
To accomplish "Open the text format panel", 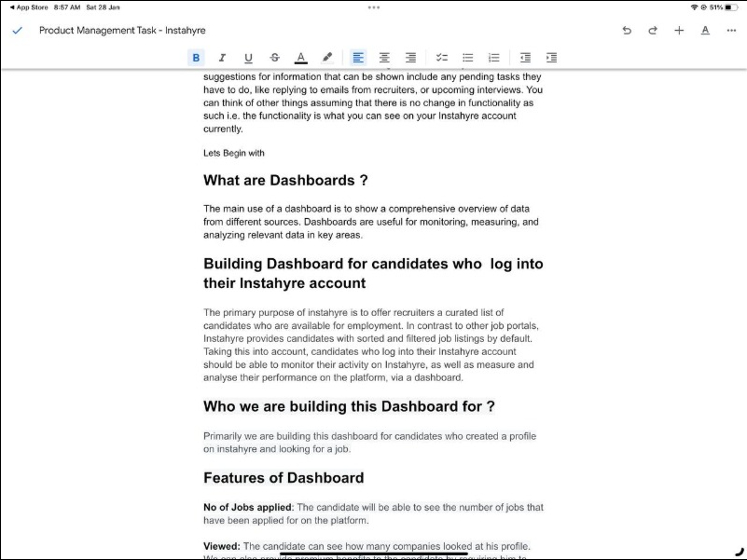I will pos(705,31).
